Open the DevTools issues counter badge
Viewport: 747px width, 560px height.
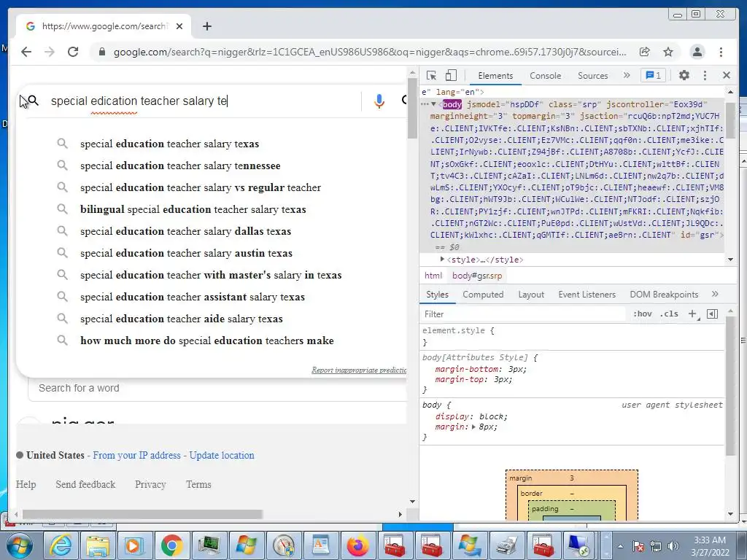653,75
